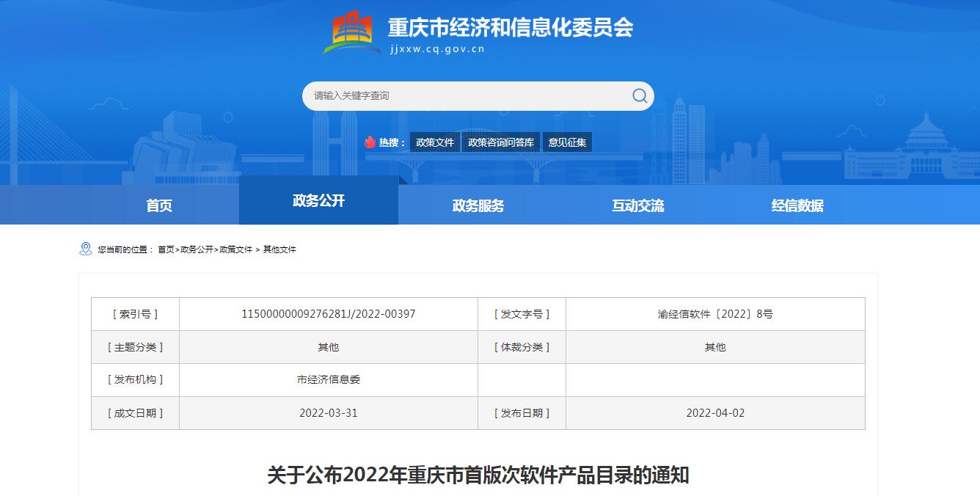Viewport: 980px width, 496px height.
Task: Navigate to 政策文件 in the breadcrumb
Action: [236, 249]
